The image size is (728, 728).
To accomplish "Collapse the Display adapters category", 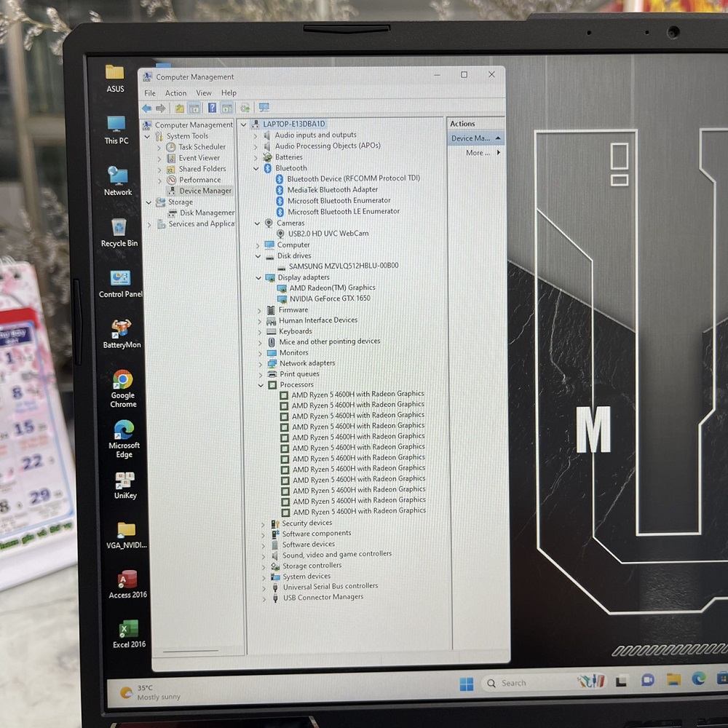I will point(258,277).
